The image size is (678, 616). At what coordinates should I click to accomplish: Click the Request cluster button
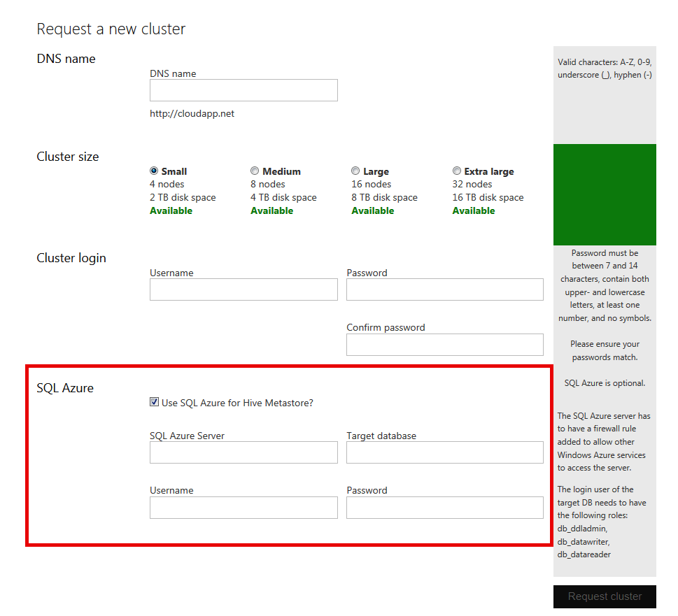pos(605,596)
